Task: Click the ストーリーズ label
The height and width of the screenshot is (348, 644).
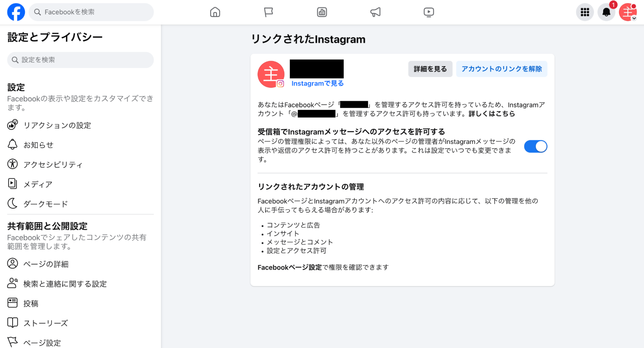Action: point(46,323)
